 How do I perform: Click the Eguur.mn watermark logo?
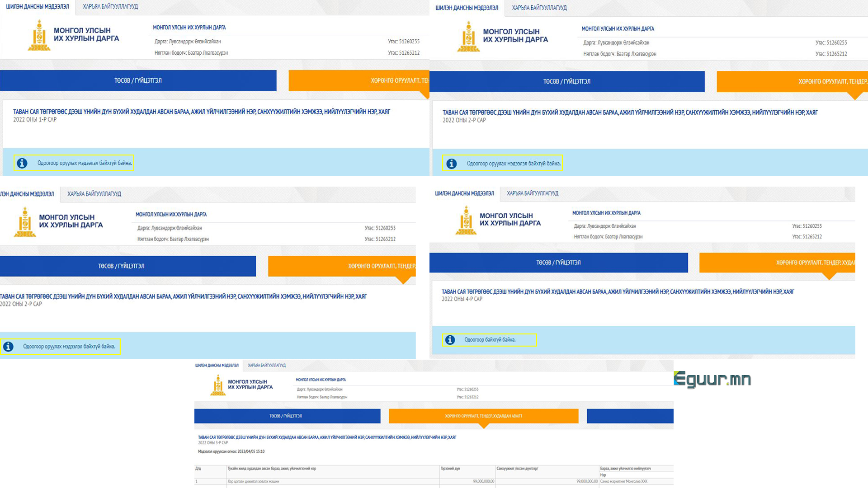coord(712,380)
